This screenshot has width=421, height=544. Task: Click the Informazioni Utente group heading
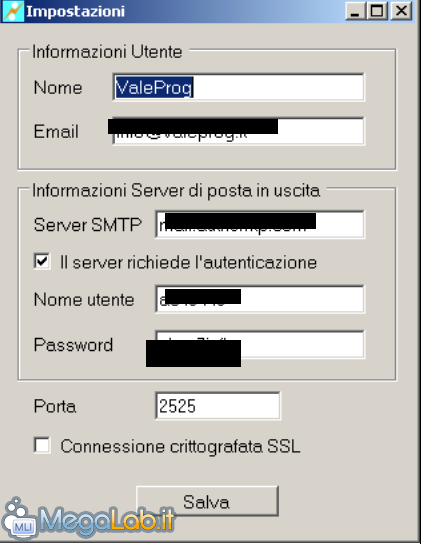pyautogui.click(x=107, y=52)
